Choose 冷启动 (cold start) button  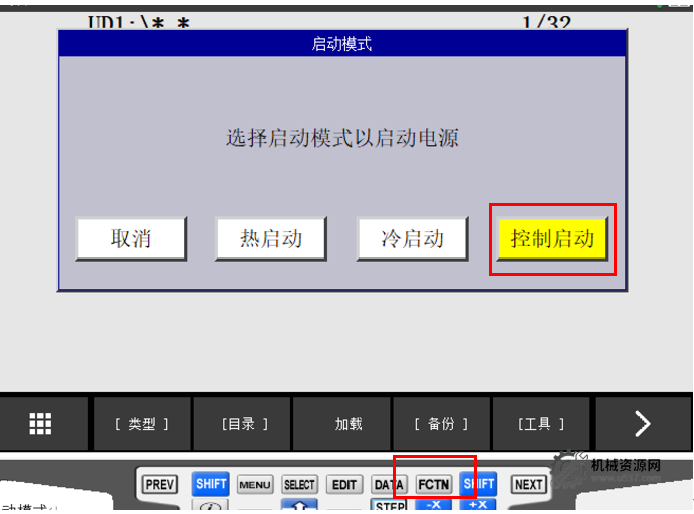pyautogui.click(x=412, y=239)
